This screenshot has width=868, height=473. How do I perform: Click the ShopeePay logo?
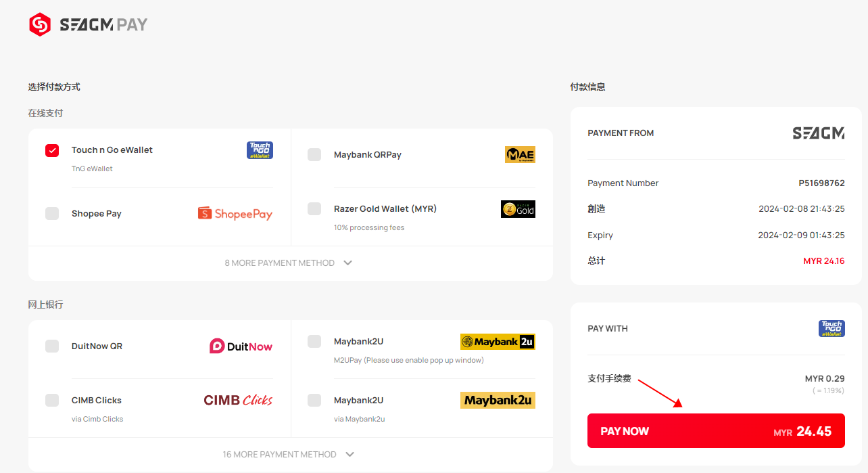(x=235, y=214)
